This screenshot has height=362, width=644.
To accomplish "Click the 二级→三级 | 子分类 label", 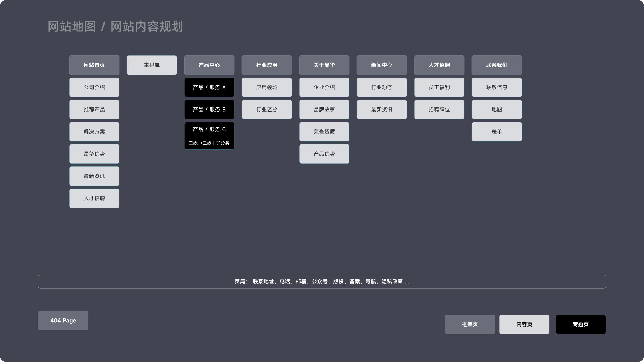I will (x=209, y=143).
